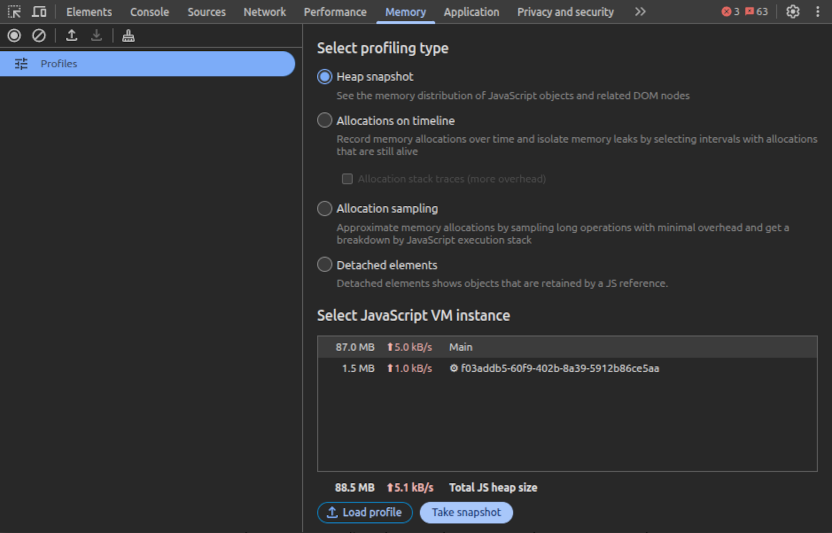This screenshot has height=533, width=832.
Task: Open the Application tab
Action: 472,12
